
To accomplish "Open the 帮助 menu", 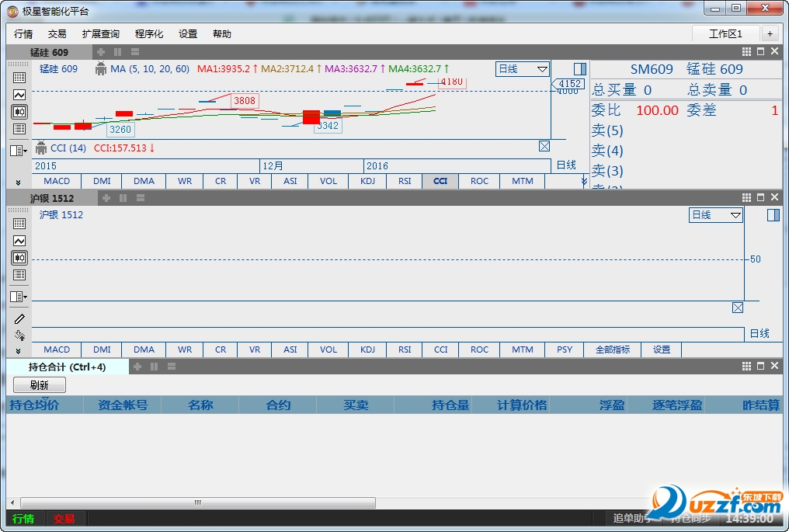I will tap(222, 33).
